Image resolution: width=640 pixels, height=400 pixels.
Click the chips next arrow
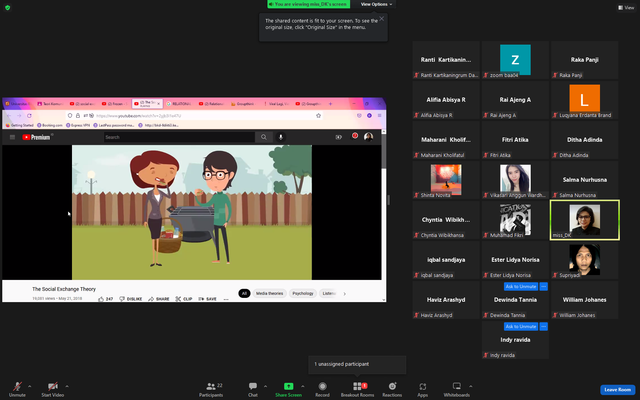pos(344,293)
